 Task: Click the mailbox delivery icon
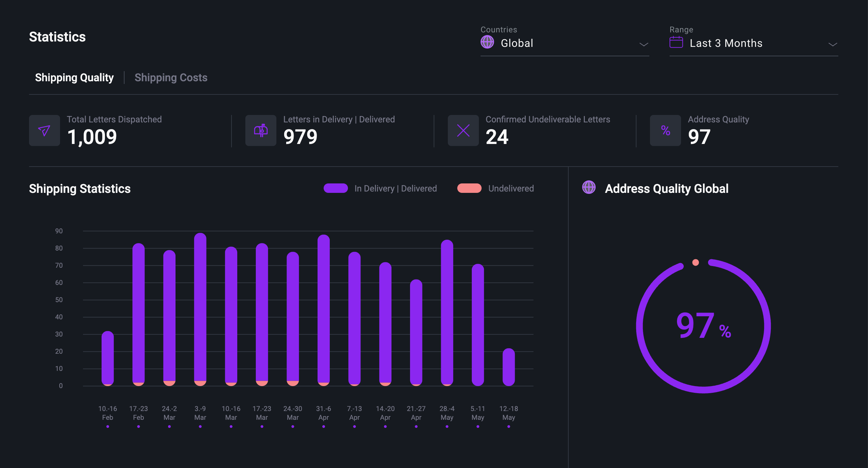tap(260, 131)
